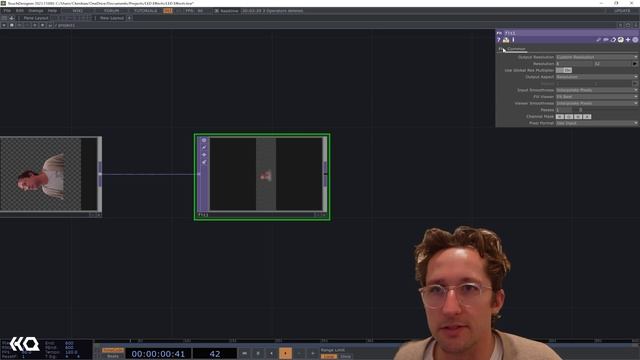Click the plus icon in parameter header
This screenshot has width=640, height=360.
click(x=628, y=40)
